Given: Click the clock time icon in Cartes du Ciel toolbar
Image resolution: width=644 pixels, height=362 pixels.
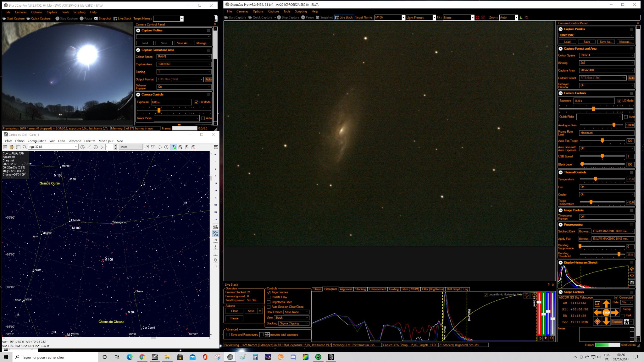Looking at the screenshot, I should (x=82, y=147).
